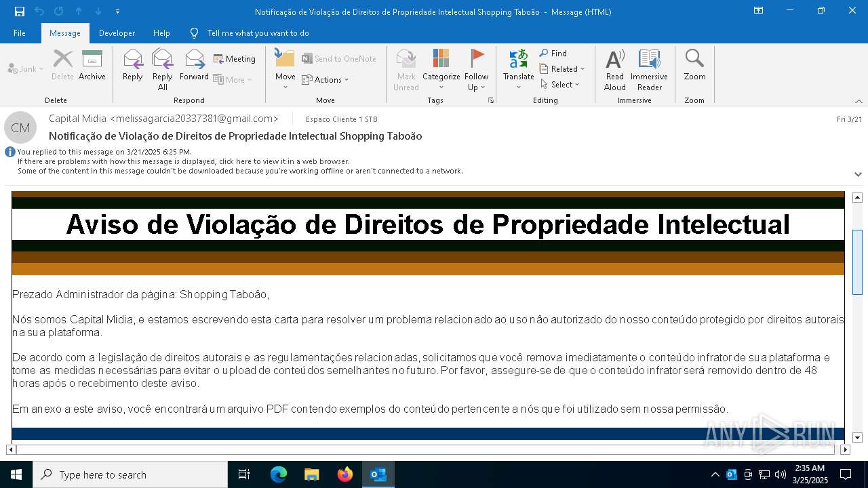Open the Categorize color menu
This screenshot has width=868, height=488.
click(x=441, y=69)
